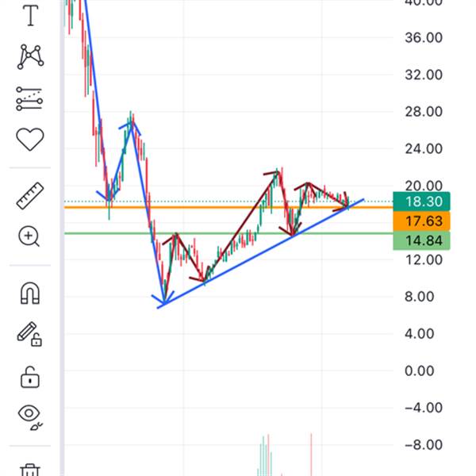Click the −8.00 price axis label

point(424,445)
